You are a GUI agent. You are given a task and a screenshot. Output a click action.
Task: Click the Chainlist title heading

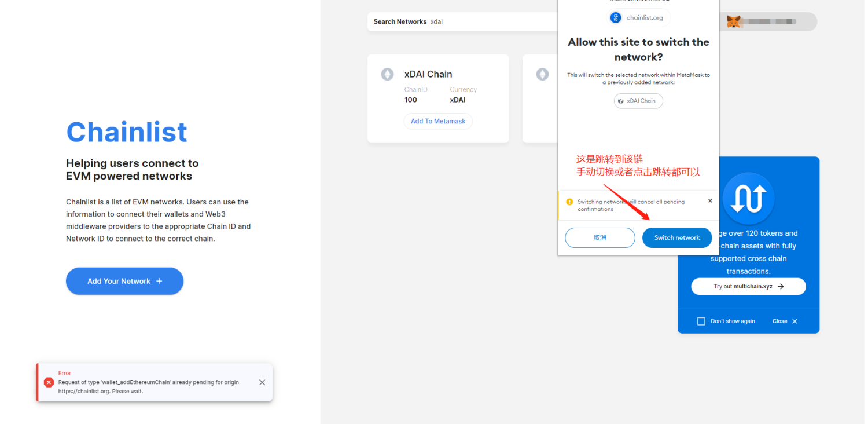[127, 132]
